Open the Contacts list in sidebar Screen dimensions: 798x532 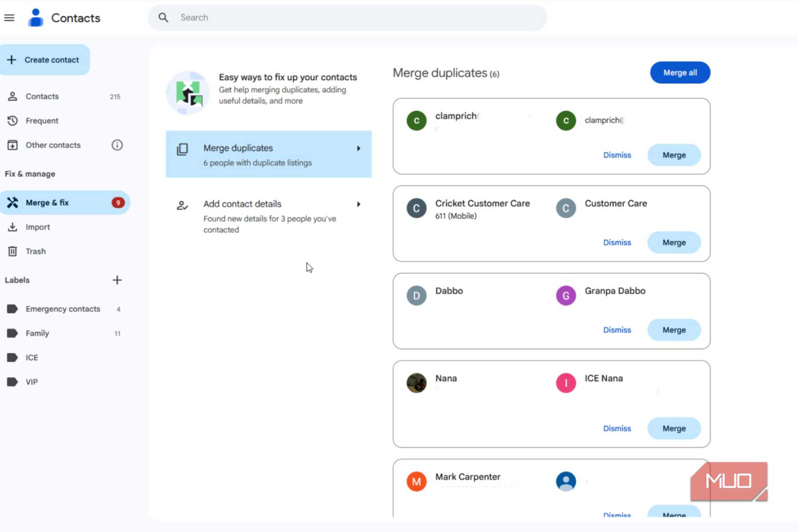click(65, 96)
